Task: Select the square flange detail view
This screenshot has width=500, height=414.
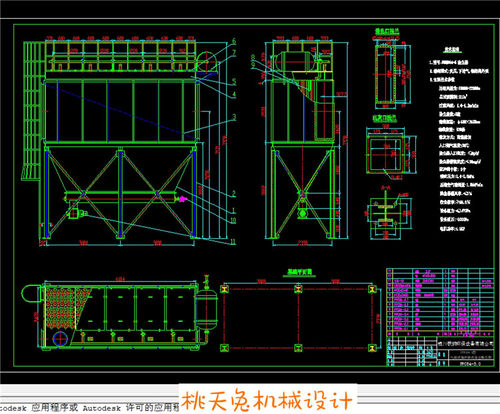Action: coord(391,151)
